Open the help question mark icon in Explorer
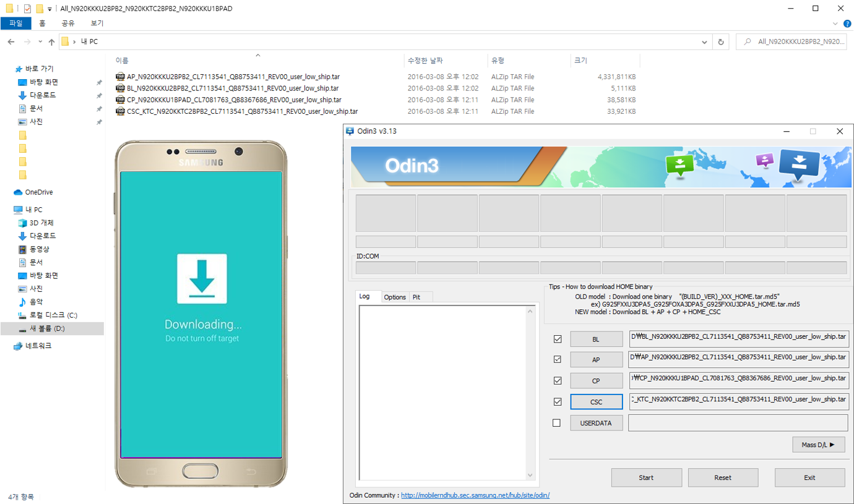Screen dimensions: 854x504 pyautogui.click(x=846, y=23)
